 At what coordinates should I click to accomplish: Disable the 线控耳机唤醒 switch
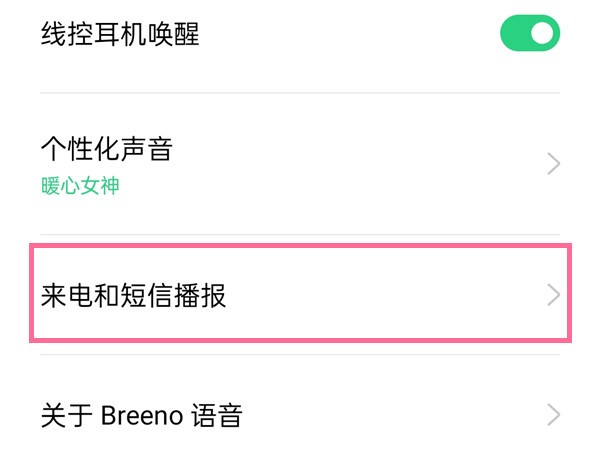click(x=529, y=35)
